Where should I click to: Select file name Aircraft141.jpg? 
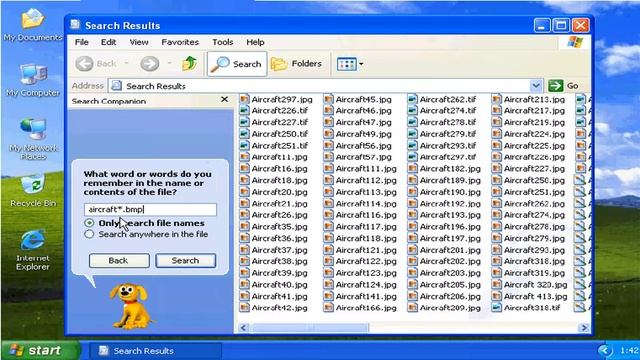[366, 296]
